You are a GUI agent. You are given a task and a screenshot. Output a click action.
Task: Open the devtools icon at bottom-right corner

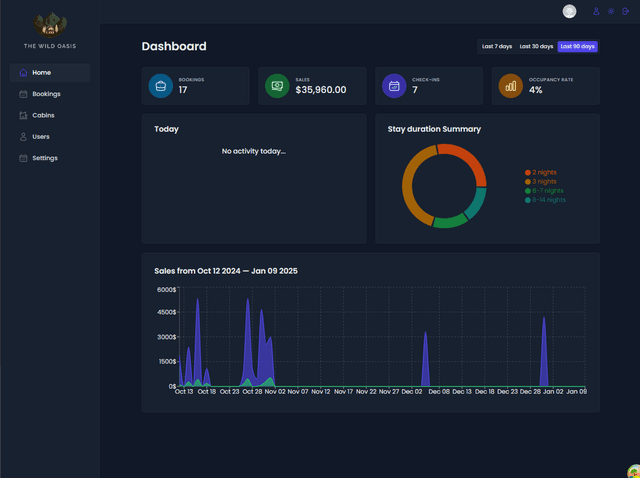(632, 470)
